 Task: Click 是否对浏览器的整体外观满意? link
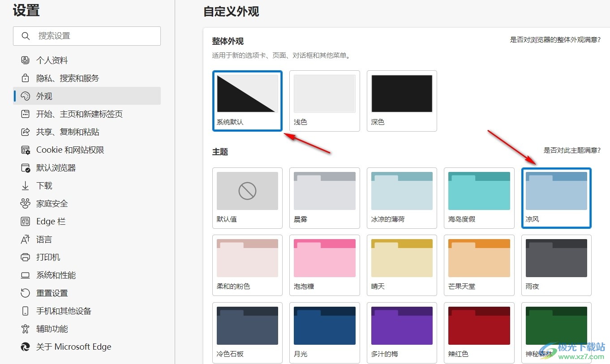pyautogui.click(x=555, y=40)
